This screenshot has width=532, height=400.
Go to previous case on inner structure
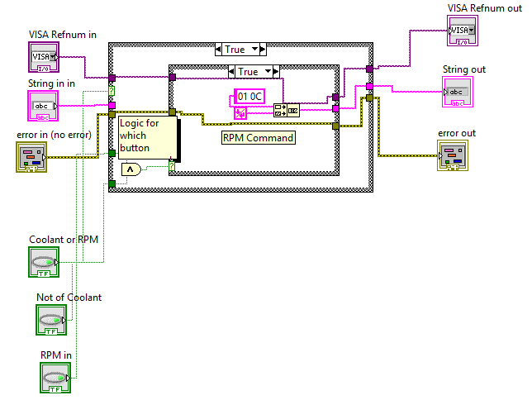[x=232, y=72]
